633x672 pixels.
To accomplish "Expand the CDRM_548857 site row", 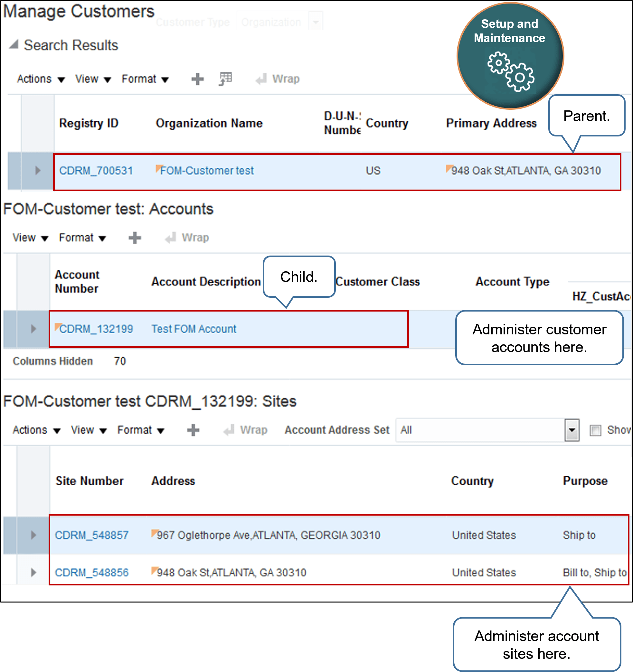I will 33,535.
